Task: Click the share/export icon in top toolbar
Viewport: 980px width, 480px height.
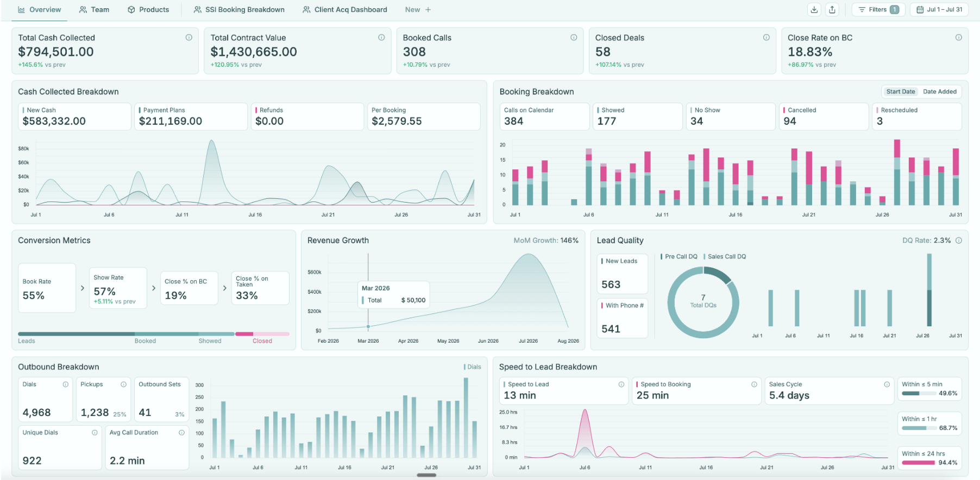Action: 832,10
